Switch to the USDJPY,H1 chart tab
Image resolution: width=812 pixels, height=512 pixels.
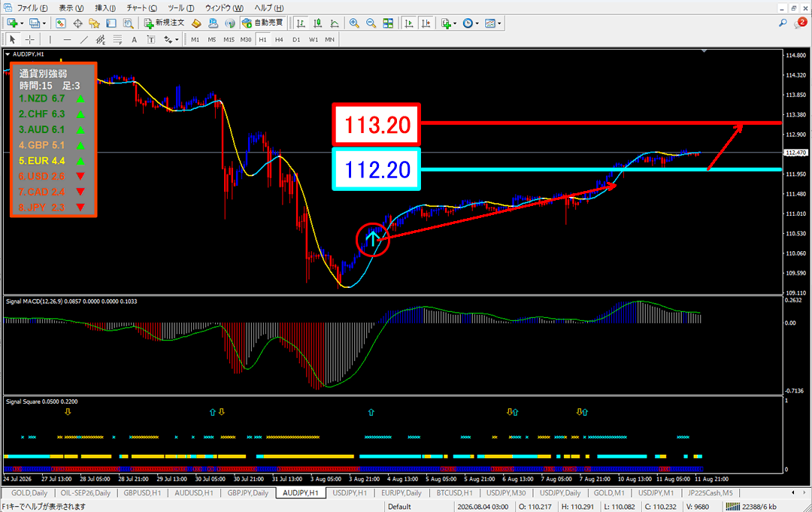point(350,493)
